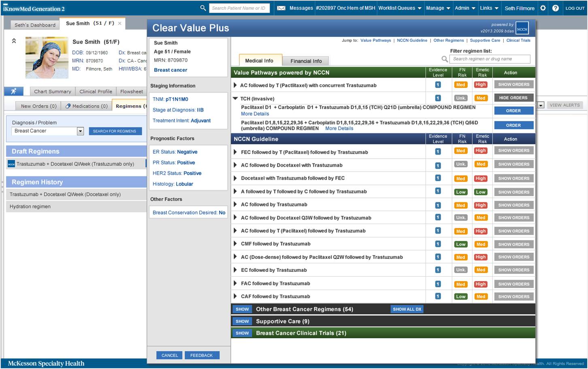Open the Flowsheet tab
This screenshot has width=588, height=369.
pyautogui.click(x=132, y=91)
